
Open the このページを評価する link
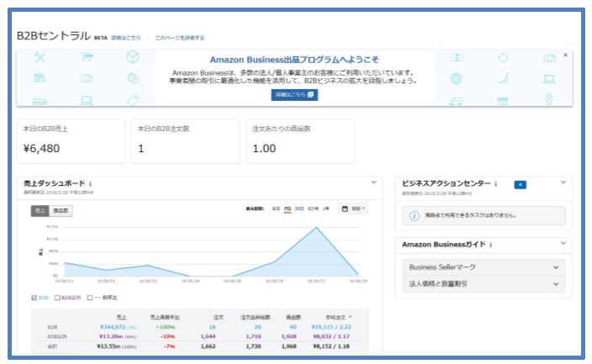(x=180, y=38)
